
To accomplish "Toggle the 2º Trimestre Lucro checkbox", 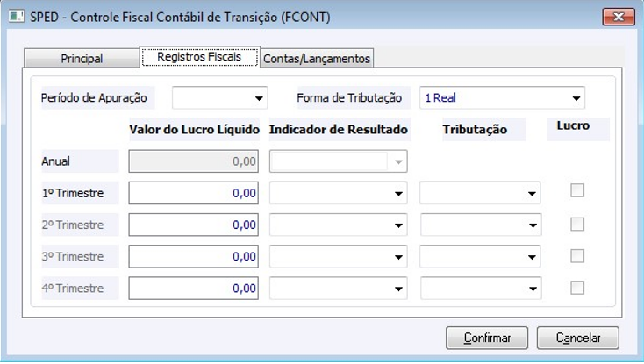I will pos(577,224).
